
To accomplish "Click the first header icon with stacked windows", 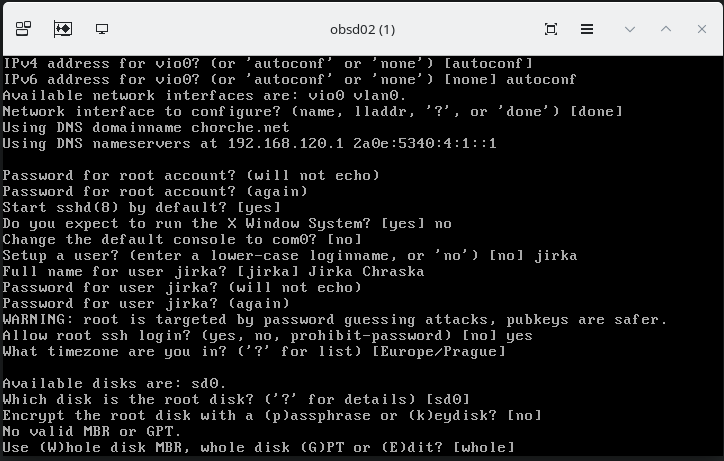I will [x=24, y=29].
